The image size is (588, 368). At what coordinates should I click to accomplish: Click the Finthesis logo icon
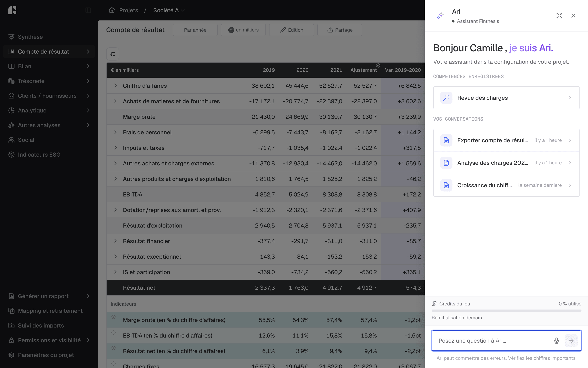pos(12,10)
